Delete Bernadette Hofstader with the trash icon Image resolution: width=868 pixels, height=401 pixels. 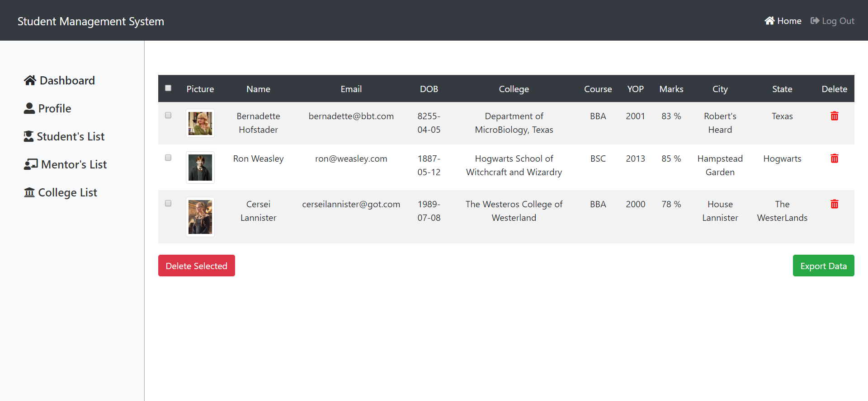click(x=835, y=116)
